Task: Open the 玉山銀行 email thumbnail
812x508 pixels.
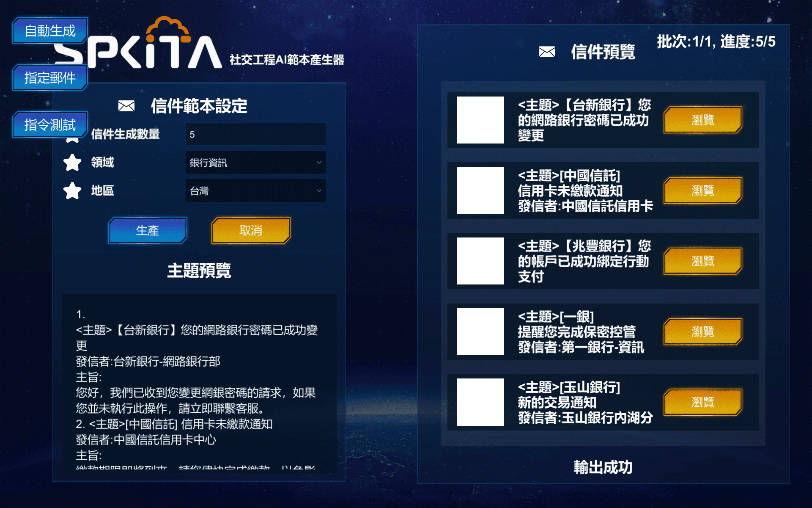Action: 480,402
